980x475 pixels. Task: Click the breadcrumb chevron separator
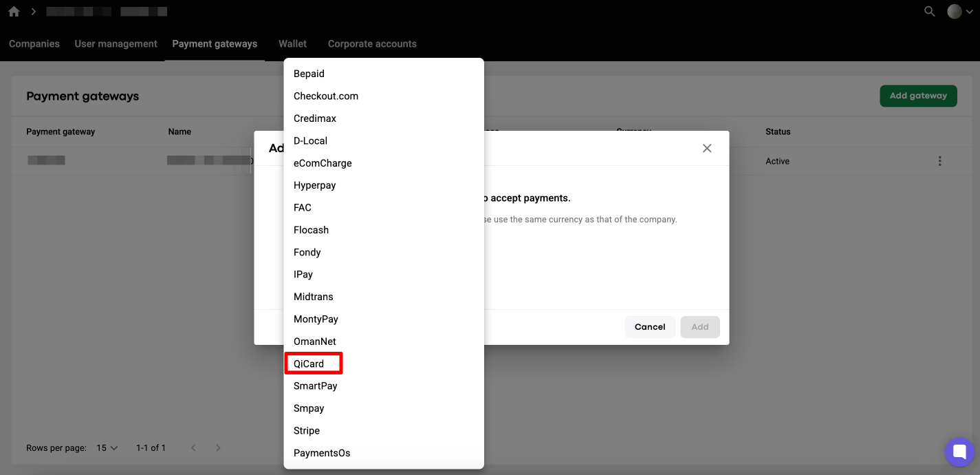33,12
